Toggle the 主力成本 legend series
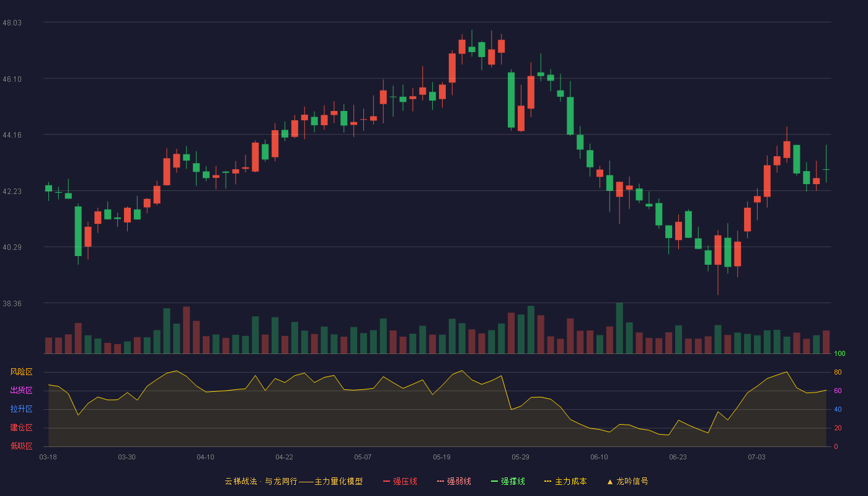The height and width of the screenshot is (496, 868). [565, 481]
